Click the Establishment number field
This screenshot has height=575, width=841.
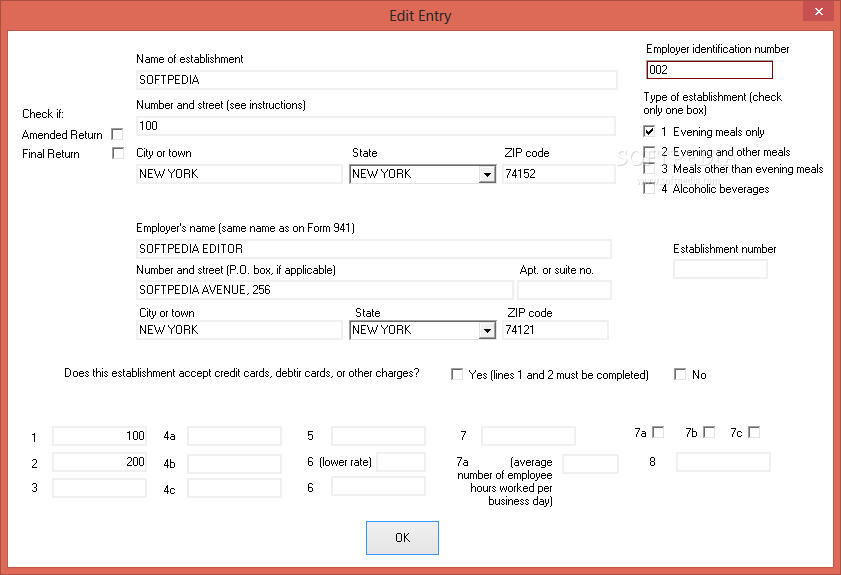point(720,269)
